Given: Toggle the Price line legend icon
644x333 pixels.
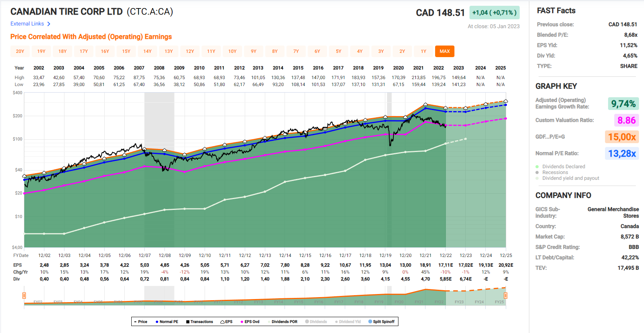Looking at the screenshot, I should (136, 322).
